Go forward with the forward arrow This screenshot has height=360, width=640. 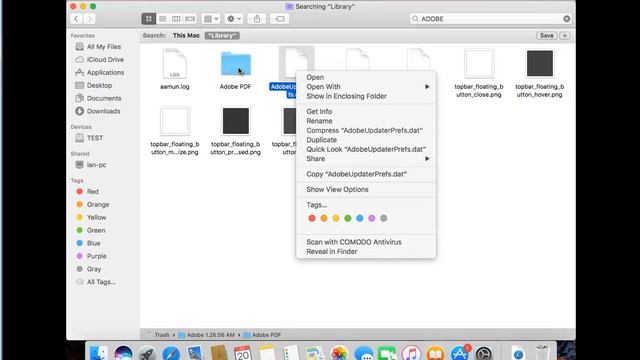(89, 19)
